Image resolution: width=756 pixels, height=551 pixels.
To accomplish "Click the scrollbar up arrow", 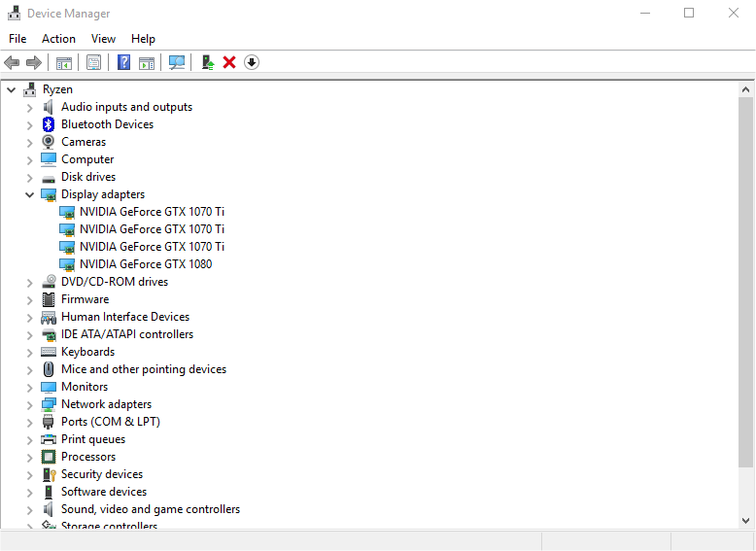I will click(x=745, y=89).
